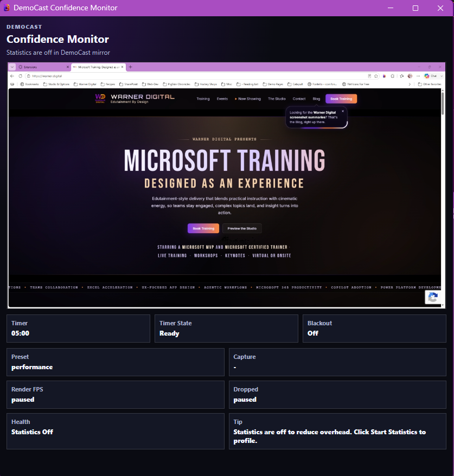
Task: Click the Render FPS paused value
Action: pos(23,400)
